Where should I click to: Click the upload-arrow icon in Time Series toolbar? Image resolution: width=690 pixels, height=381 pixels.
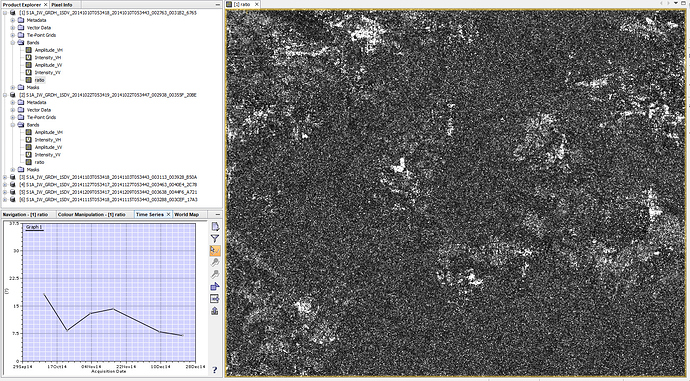click(215, 311)
